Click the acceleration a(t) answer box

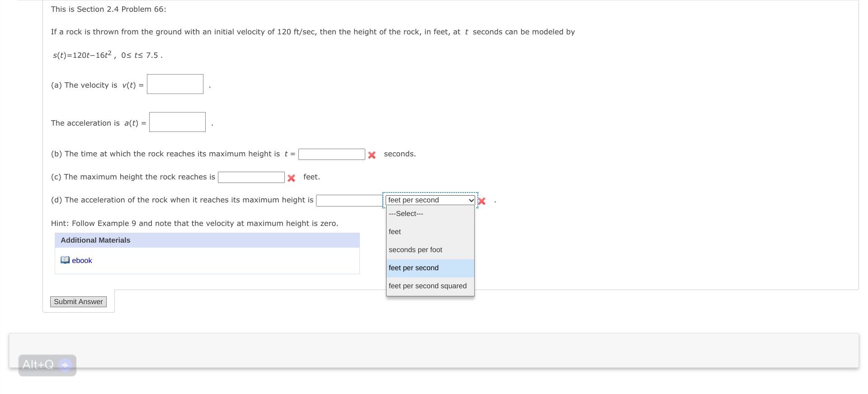pos(177,122)
